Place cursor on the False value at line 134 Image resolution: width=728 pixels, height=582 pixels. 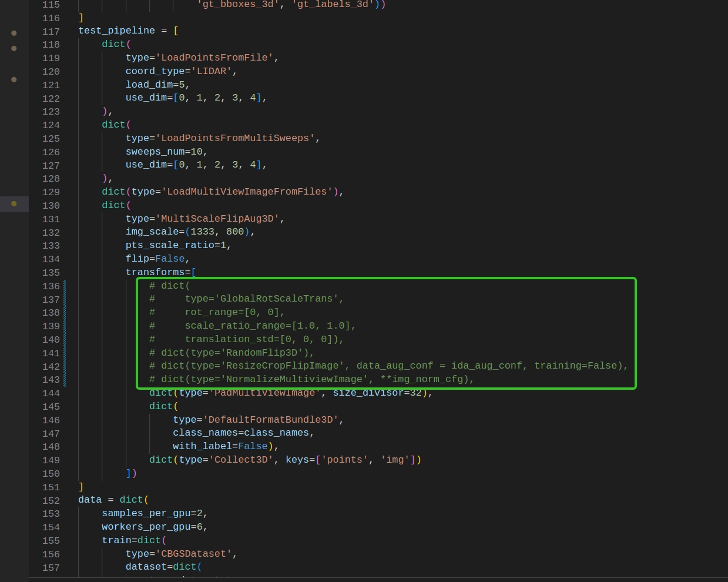pos(169,259)
